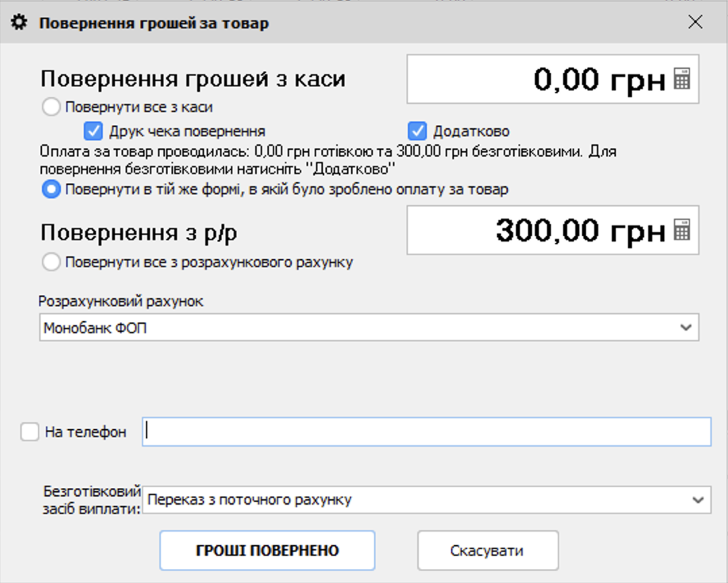Click the gear icon in title bar
Screen dimensions: 728x583
pyautogui.click(x=19, y=22)
